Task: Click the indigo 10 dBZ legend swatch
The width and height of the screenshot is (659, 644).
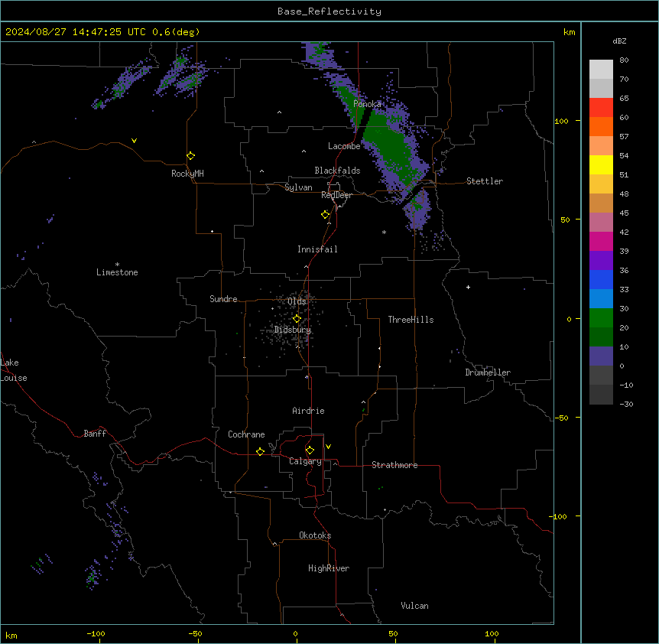Action: pyautogui.click(x=601, y=356)
